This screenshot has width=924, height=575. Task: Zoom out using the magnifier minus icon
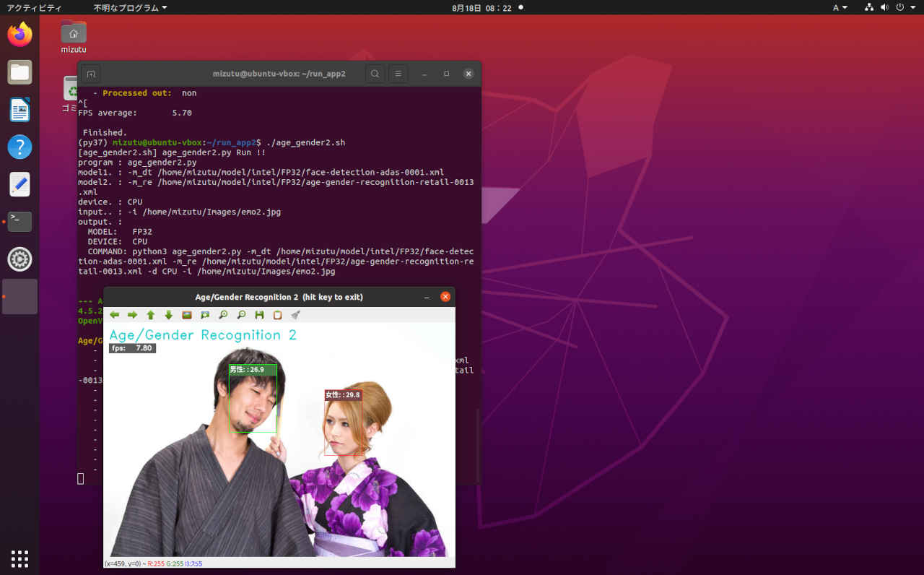click(x=241, y=315)
